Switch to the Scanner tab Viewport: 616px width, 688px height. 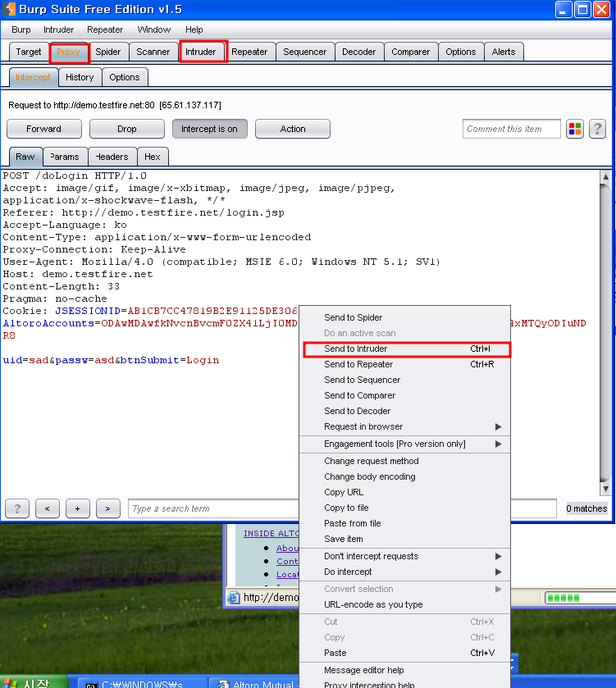(x=153, y=52)
